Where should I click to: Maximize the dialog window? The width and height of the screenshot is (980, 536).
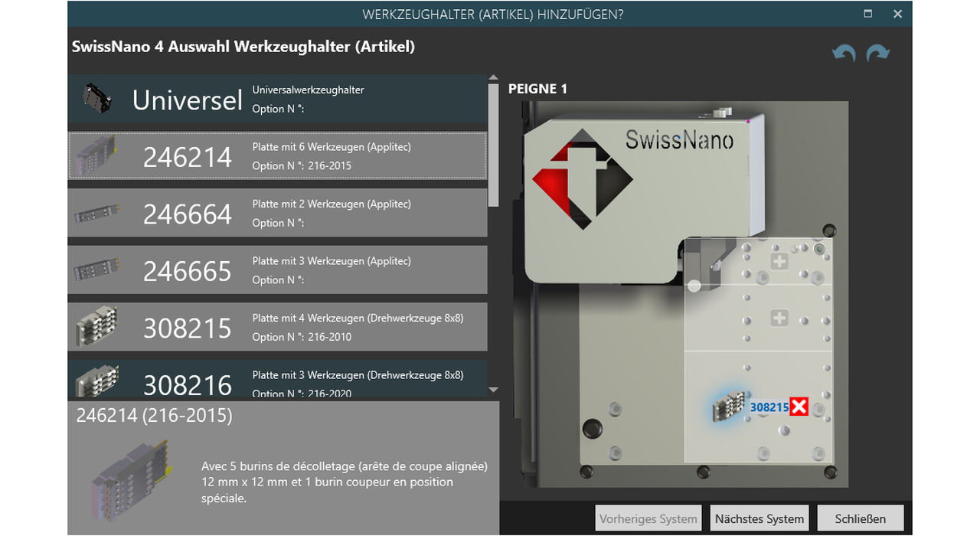click(x=867, y=14)
